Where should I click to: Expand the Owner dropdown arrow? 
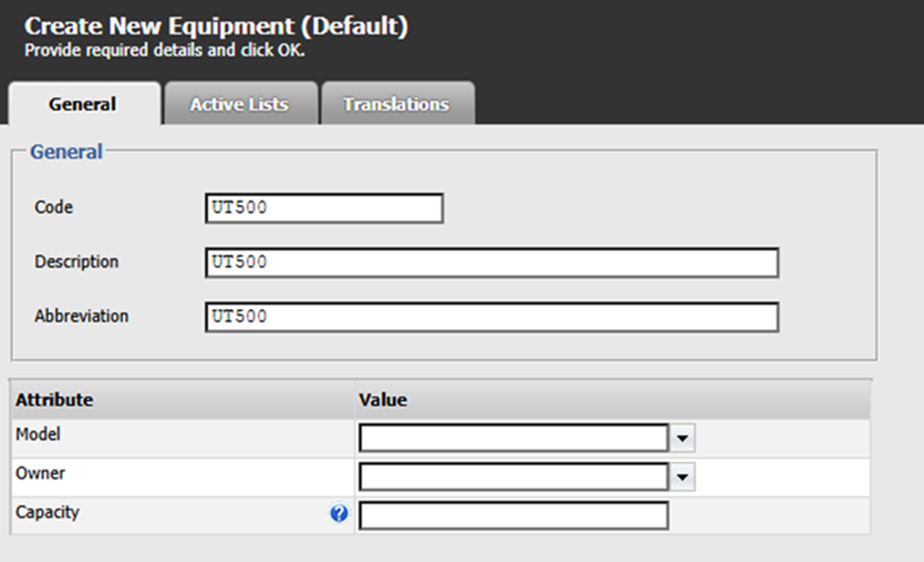click(684, 477)
